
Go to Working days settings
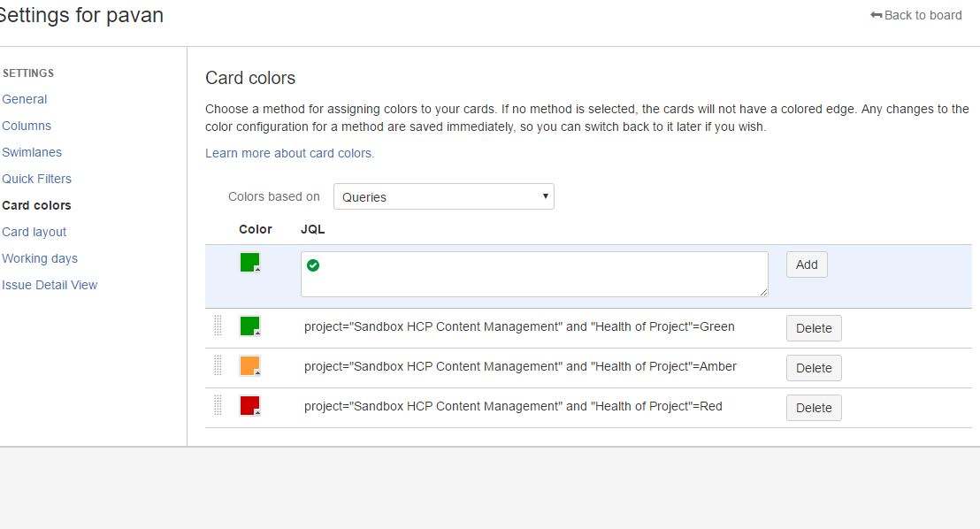tap(40, 259)
